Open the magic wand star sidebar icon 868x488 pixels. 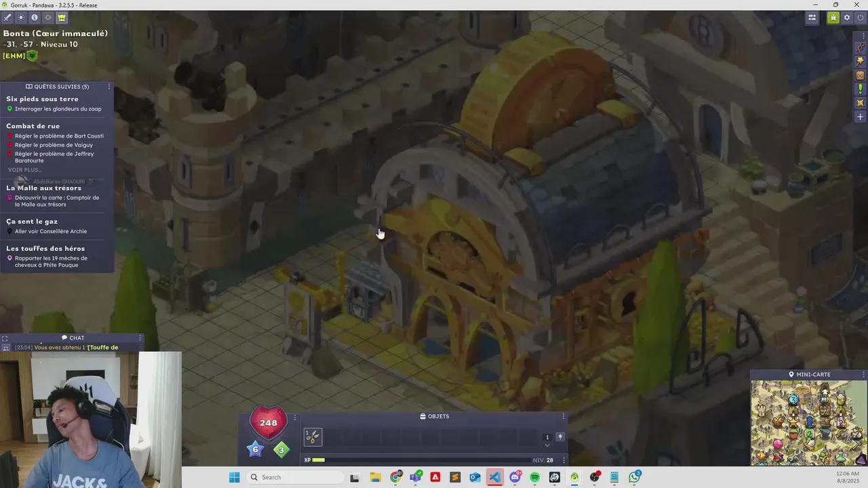(x=861, y=62)
